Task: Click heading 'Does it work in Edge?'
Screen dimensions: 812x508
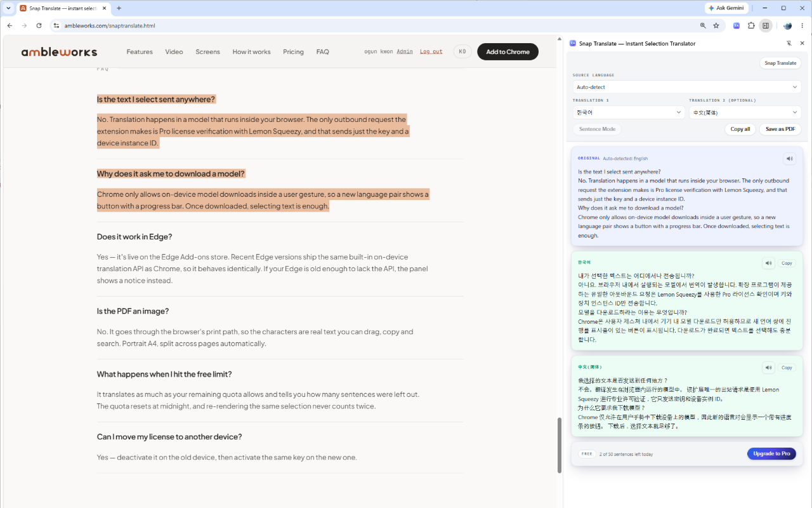Action: pos(134,237)
